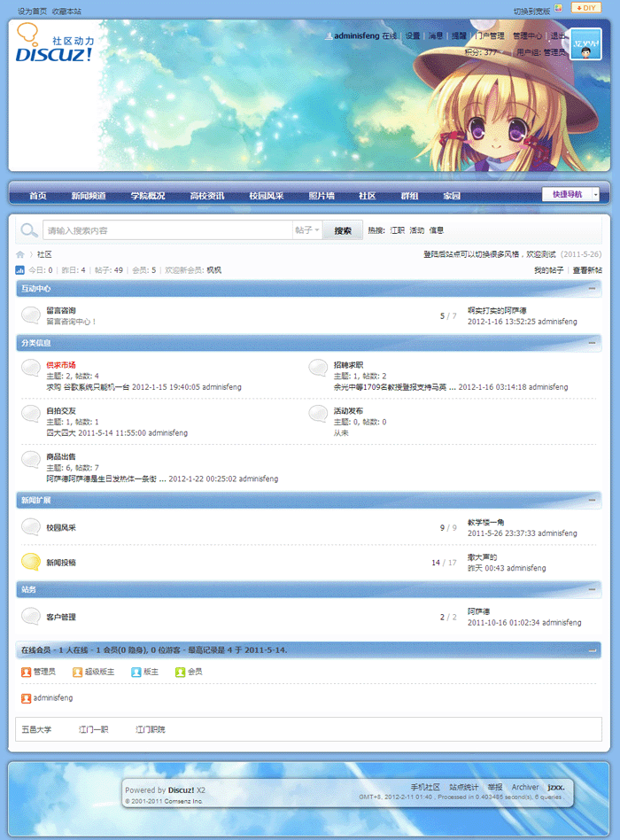This screenshot has width=620, height=840.
Task: Click the style switcher palette icon
Action: [558, 8]
